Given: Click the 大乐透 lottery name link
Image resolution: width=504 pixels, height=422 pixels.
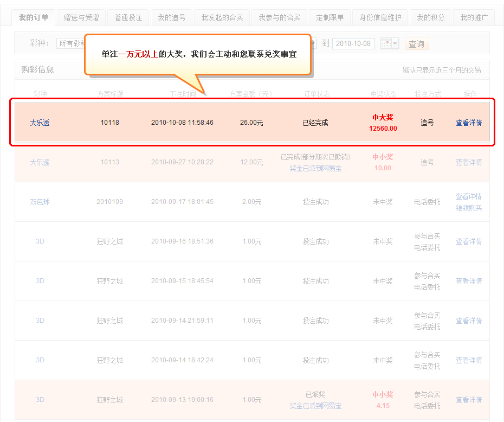Looking at the screenshot, I should tap(40, 122).
